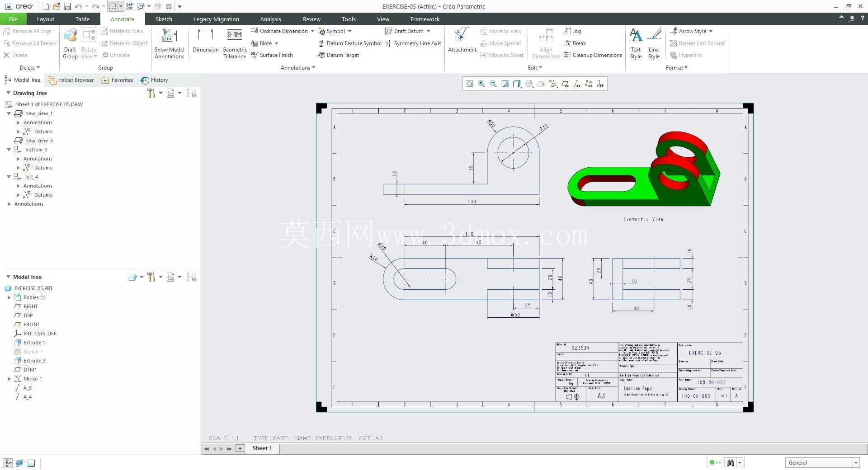
Task: Click the Regenerate icon in quick access toolbar
Action: coord(129,6)
